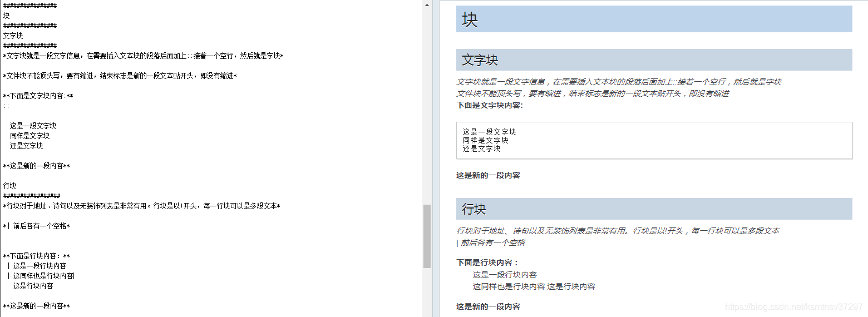This screenshot has height=317, width=868.
Task: Click editor line '| 这同样也是行块内容'
Action: 40,276
